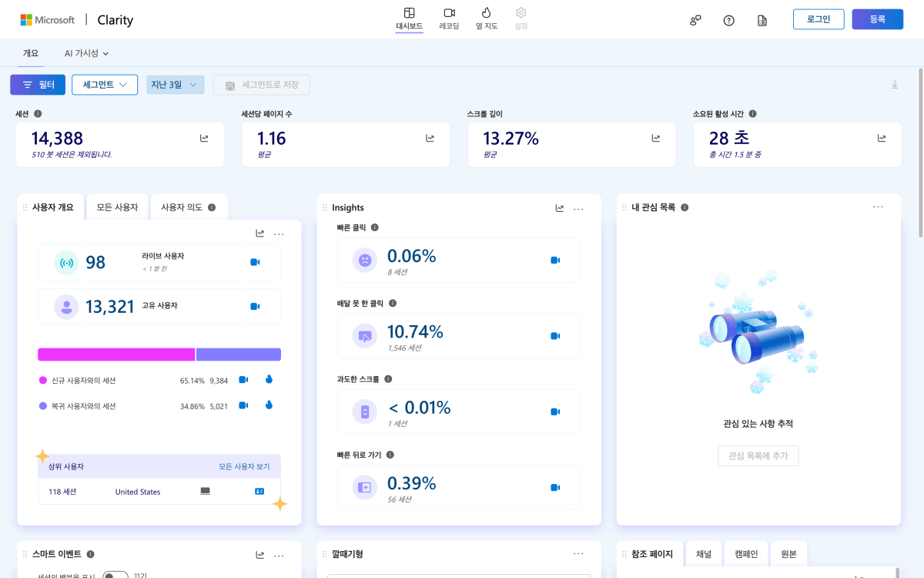The height and width of the screenshot is (578, 924).
Task: Click the purple returning-user segment of bar
Action: tap(239, 355)
